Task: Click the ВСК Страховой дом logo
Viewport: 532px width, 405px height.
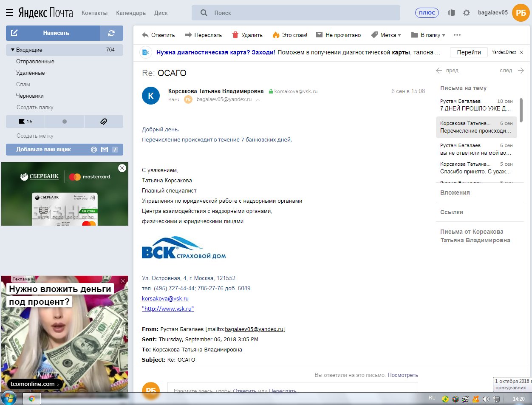Action: coord(184,248)
